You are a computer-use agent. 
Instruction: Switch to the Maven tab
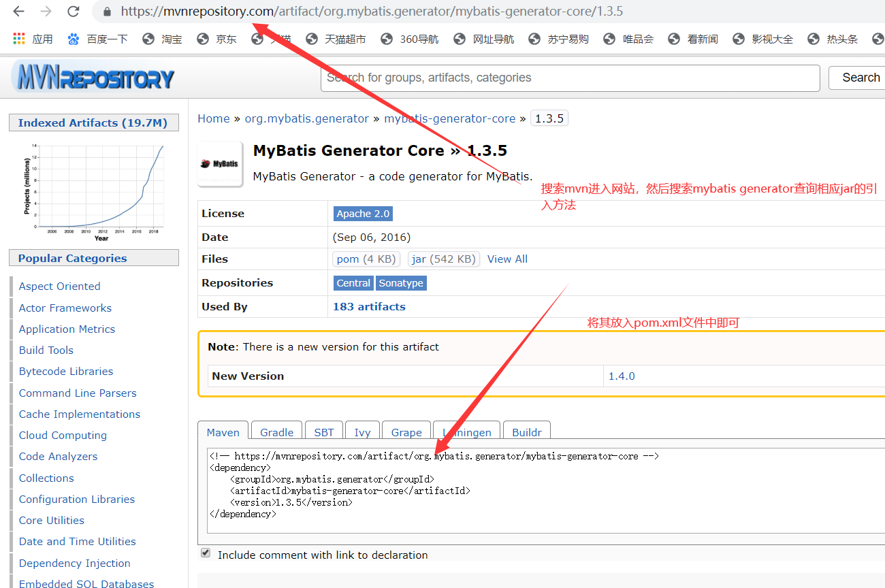tap(223, 432)
